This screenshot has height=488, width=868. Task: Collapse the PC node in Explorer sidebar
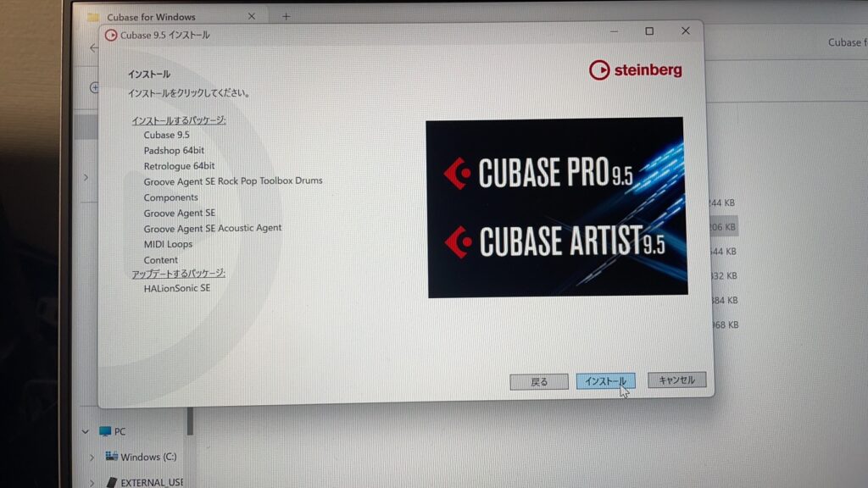tap(86, 431)
